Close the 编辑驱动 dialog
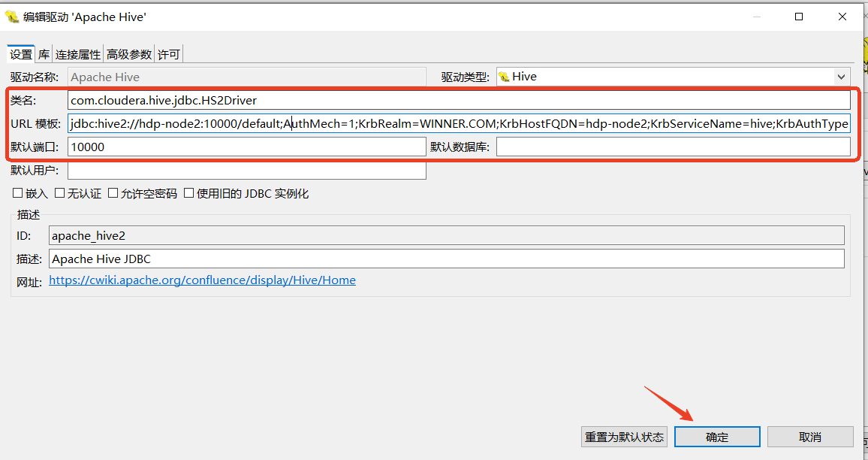Image resolution: width=868 pixels, height=460 pixels. (842, 17)
